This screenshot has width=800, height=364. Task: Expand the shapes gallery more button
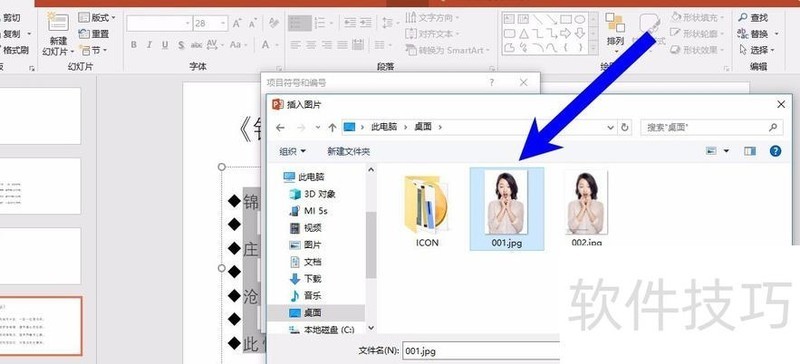click(x=594, y=48)
